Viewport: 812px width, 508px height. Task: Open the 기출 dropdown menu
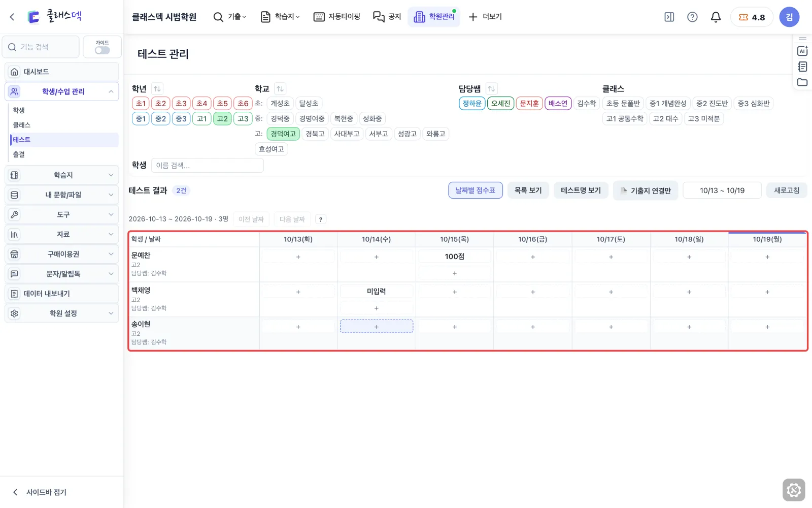click(229, 17)
